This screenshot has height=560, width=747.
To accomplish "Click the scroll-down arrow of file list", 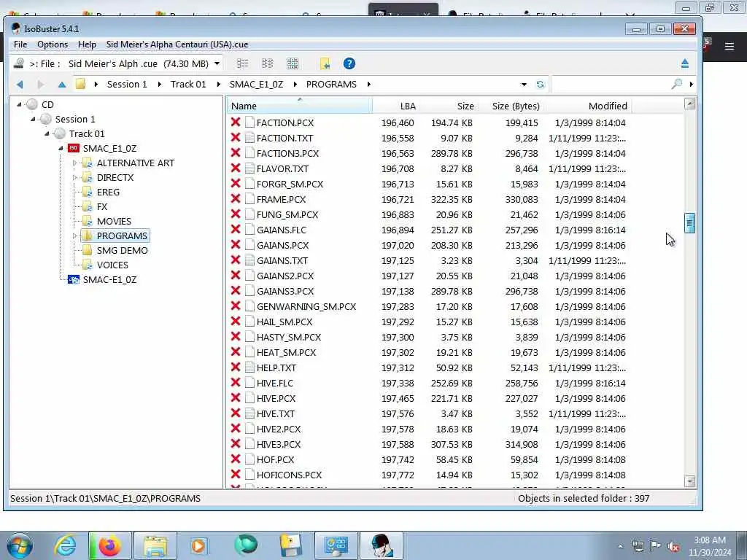I will pyautogui.click(x=689, y=481).
